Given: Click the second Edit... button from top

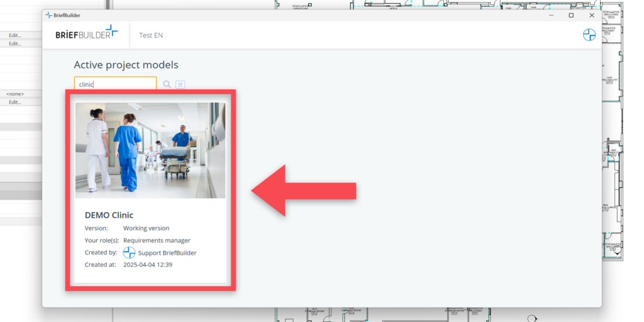Looking at the screenshot, I should (15, 44).
